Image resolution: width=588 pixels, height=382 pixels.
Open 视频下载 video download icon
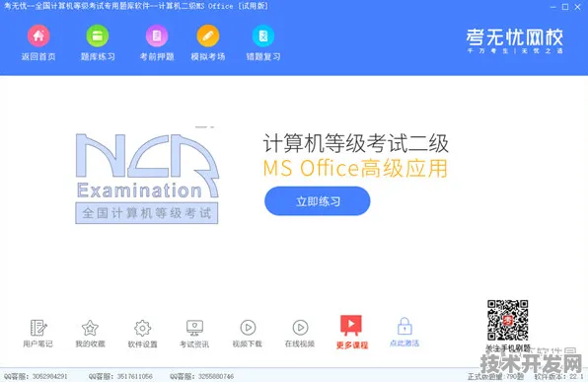(x=248, y=328)
